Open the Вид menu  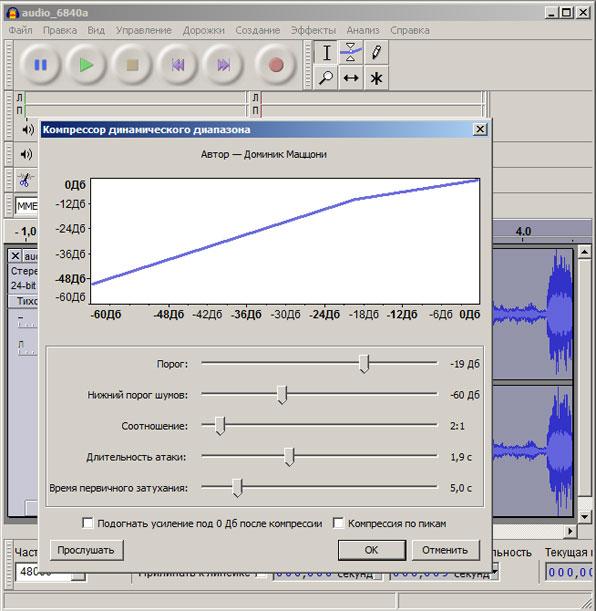(96, 30)
